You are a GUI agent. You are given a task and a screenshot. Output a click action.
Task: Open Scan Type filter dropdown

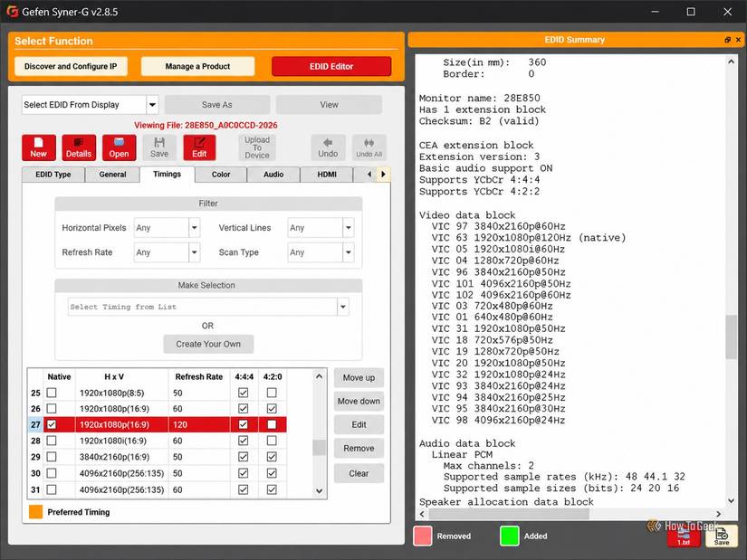point(349,252)
